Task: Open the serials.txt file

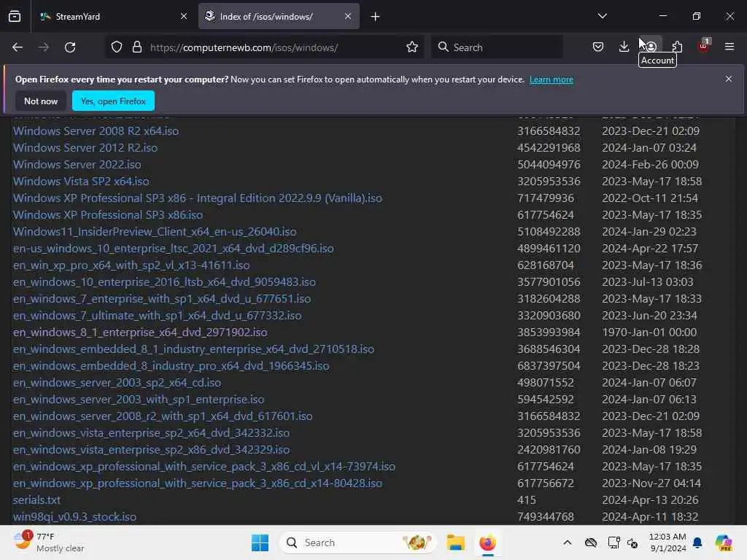Action: (36, 500)
